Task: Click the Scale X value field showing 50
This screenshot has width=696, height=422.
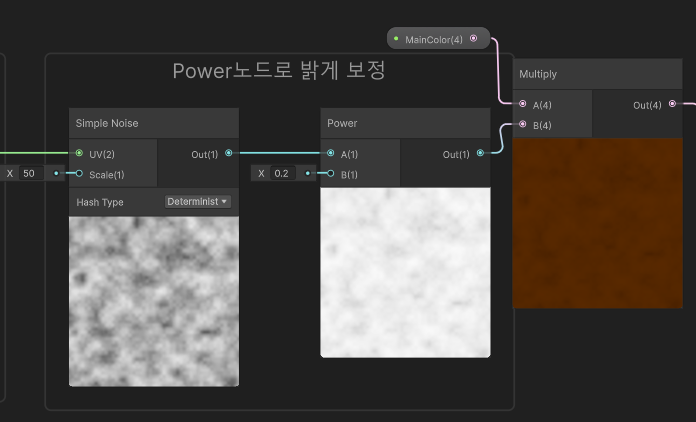Action: 31,174
